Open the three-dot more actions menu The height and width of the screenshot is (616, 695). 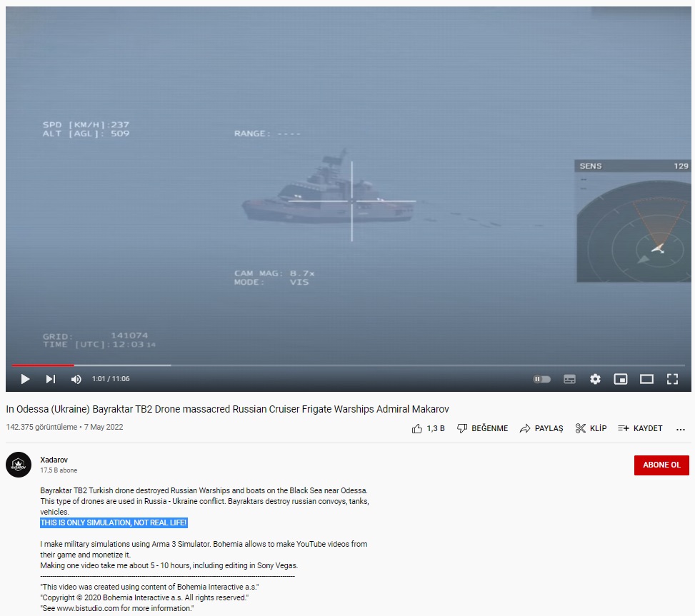click(680, 429)
